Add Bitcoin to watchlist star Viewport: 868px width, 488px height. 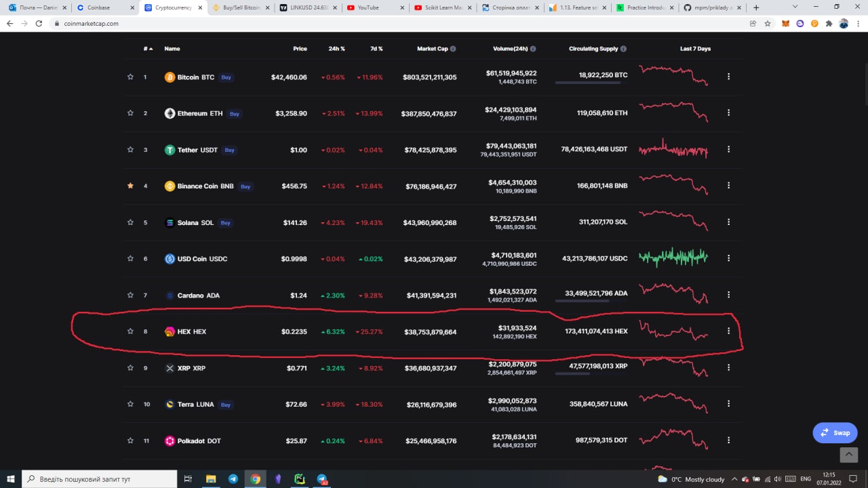(130, 77)
